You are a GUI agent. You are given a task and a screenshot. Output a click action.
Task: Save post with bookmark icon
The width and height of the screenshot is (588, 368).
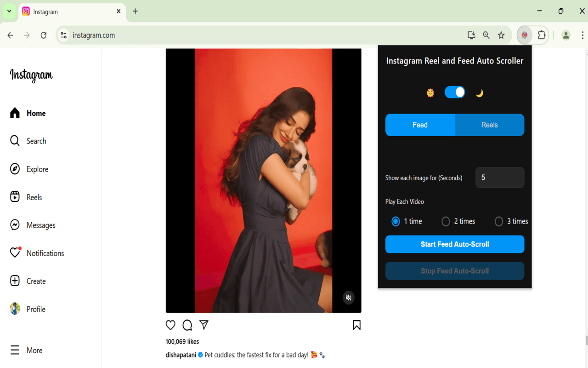click(356, 325)
